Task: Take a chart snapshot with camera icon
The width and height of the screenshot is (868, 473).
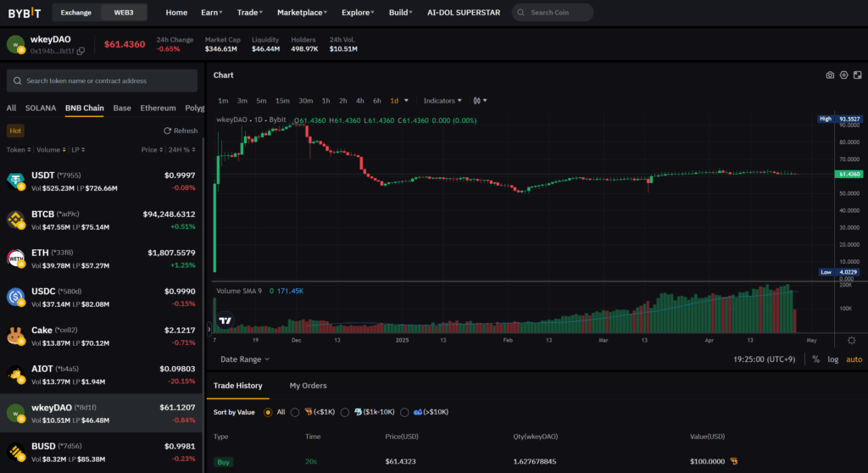Action: [x=830, y=75]
